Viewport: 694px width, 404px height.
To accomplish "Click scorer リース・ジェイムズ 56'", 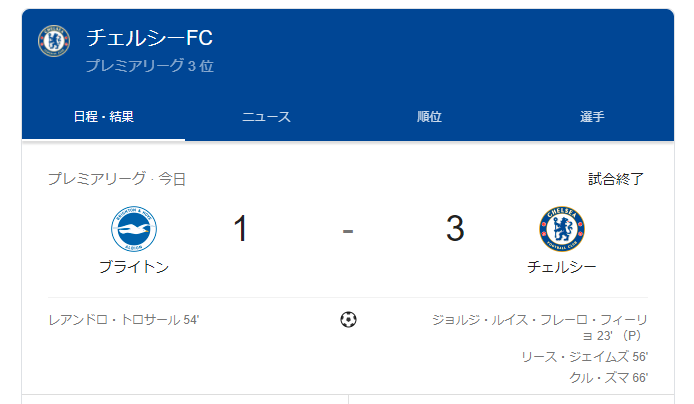I will [585, 357].
